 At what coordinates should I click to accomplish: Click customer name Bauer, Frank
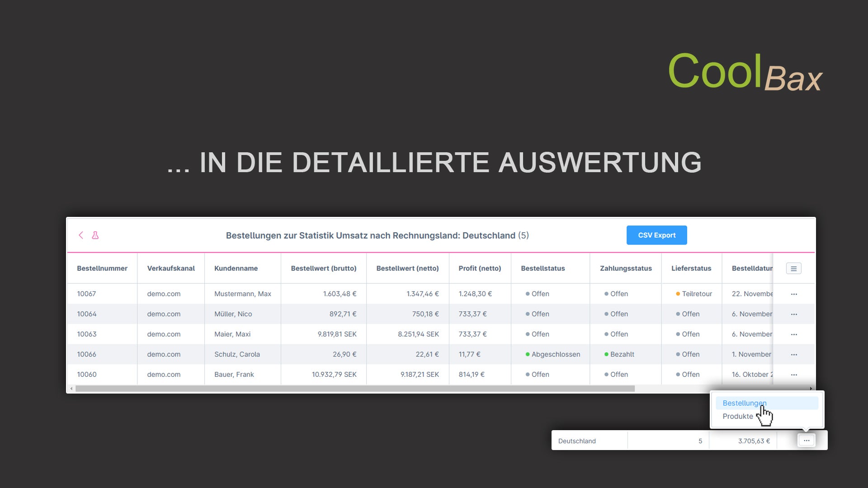[234, 375]
